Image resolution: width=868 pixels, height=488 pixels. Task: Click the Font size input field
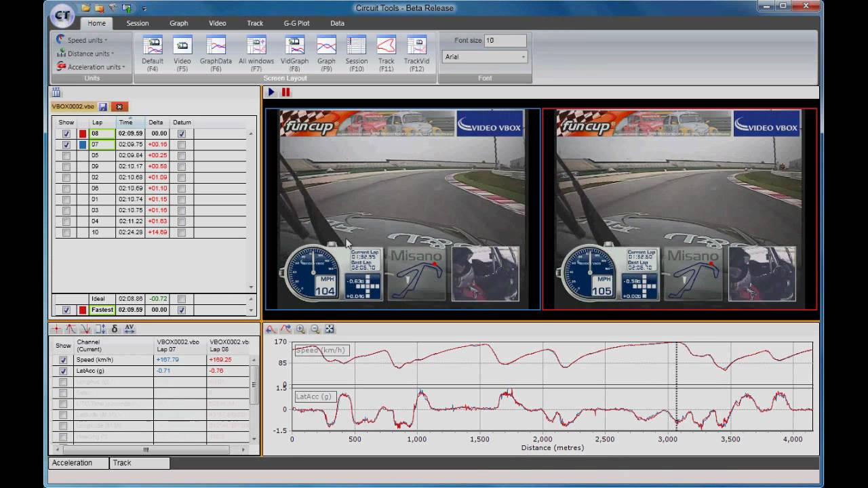pos(505,41)
